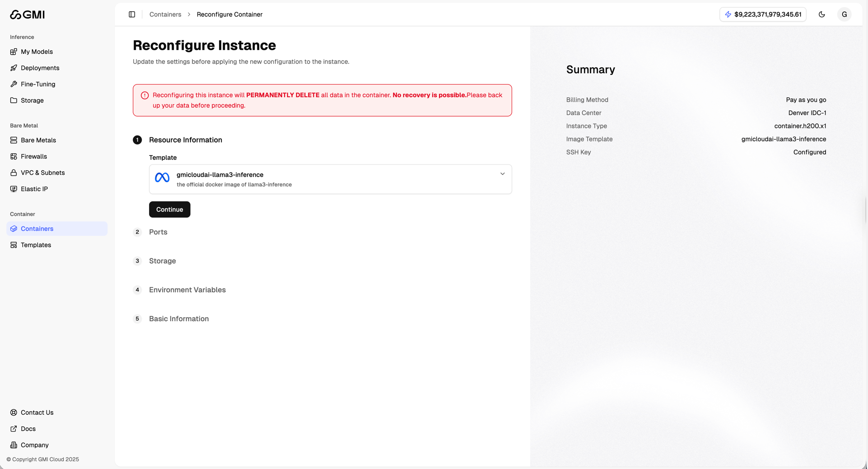Expand step 1 Resource Information
Viewport: 868px width, 469px height.
186,140
